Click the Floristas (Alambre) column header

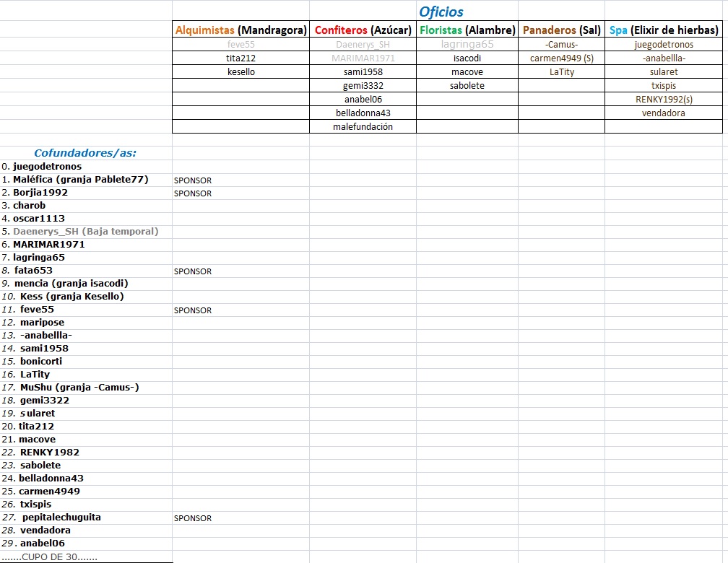[467, 30]
